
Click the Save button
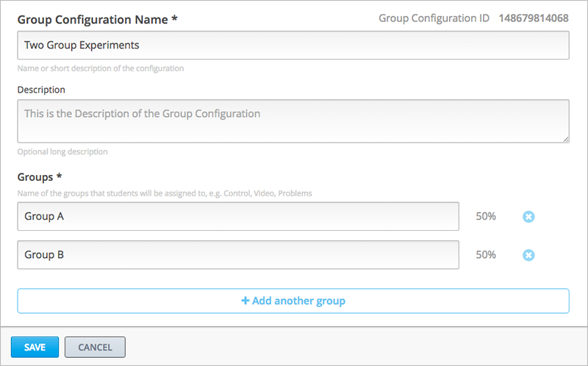pos(35,347)
